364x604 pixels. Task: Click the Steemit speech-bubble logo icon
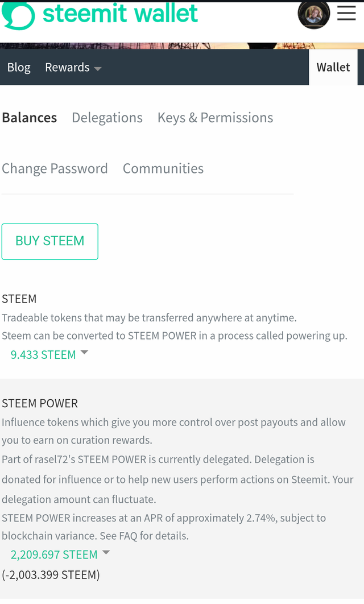click(18, 16)
